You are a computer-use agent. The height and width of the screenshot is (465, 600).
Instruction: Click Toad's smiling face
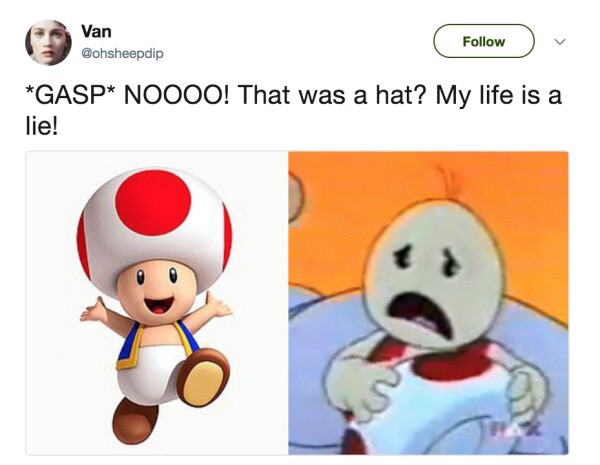pyautogui.click(x=157, y=291)
